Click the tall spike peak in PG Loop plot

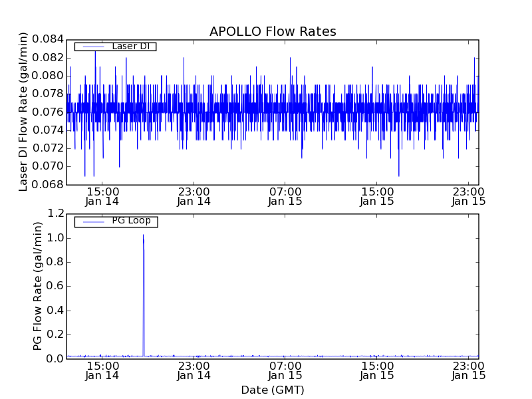click(x=143, y=235)
